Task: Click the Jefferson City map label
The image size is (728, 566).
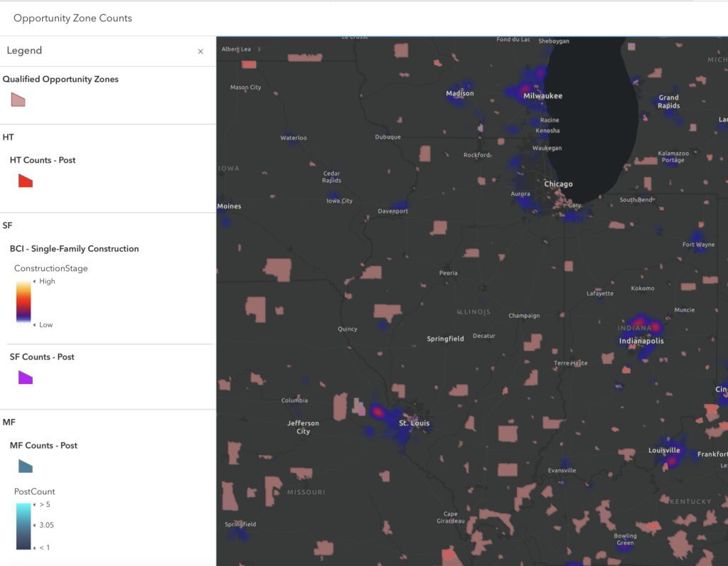Action: point(303,427)
